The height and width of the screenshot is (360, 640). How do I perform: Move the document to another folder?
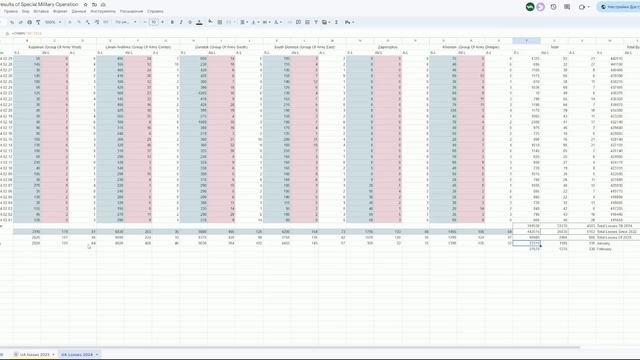[x=94, y=4]
